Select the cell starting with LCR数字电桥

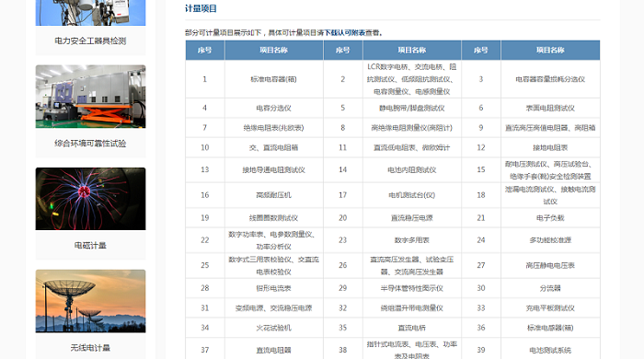[x=412, y=79]
